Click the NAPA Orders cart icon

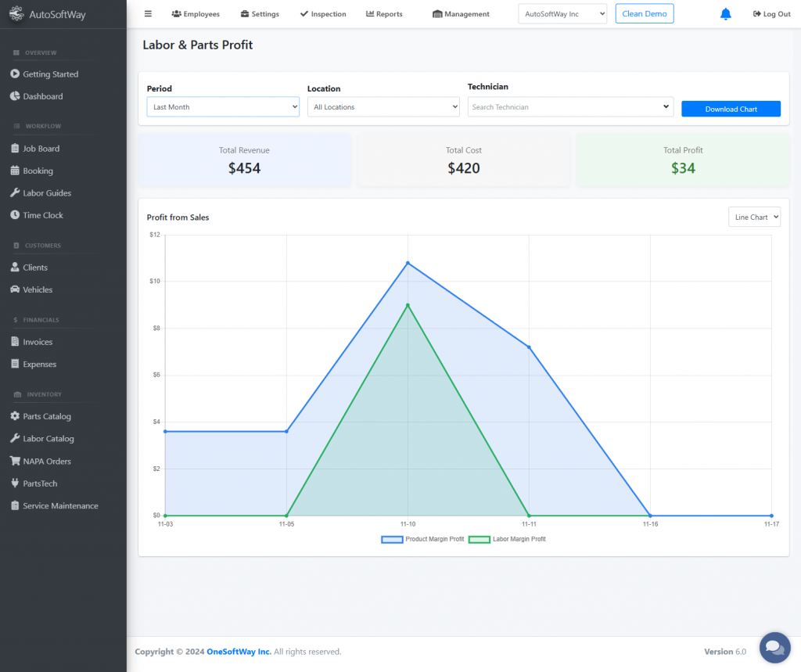tap(15, 462)
